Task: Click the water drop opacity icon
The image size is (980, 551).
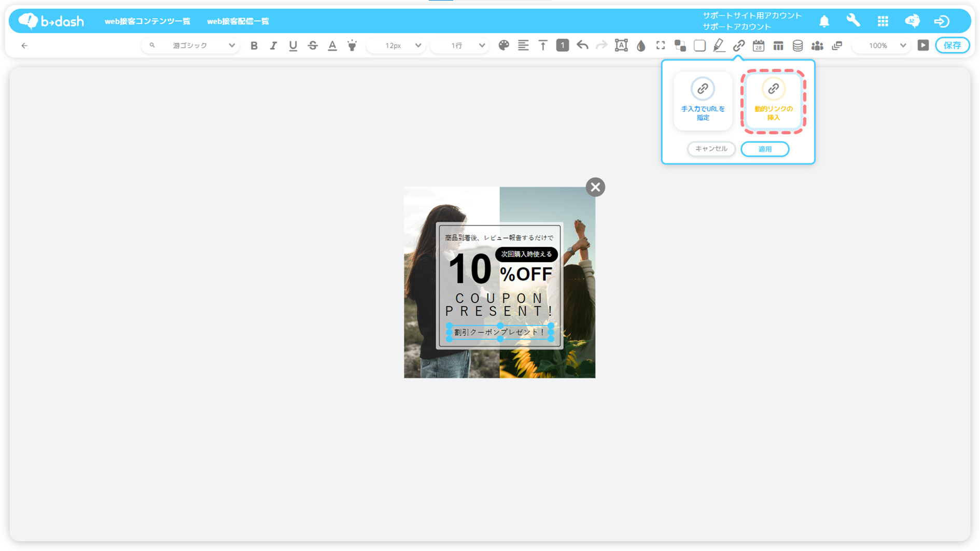Action: (641, 46)
